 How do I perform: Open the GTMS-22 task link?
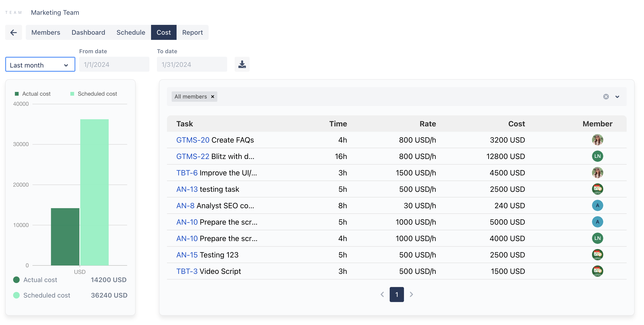click(192, 156)
